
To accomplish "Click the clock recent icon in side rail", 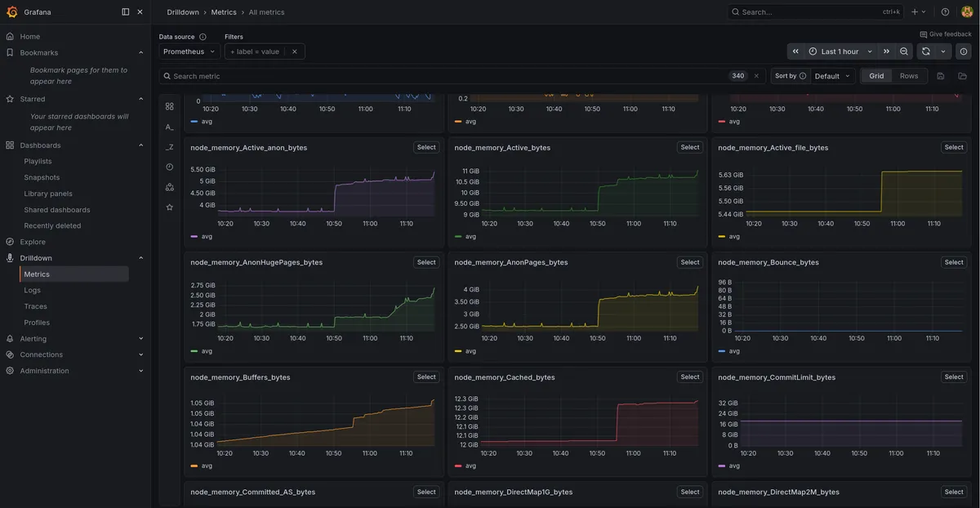I will click(170, 167).
